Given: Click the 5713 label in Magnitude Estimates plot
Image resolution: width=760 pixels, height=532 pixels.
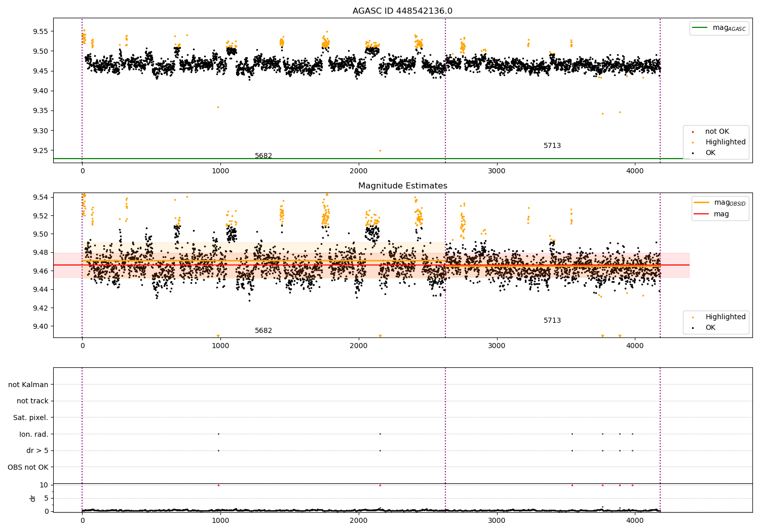Looking at the screenshot, I should [x=552, y=321].
